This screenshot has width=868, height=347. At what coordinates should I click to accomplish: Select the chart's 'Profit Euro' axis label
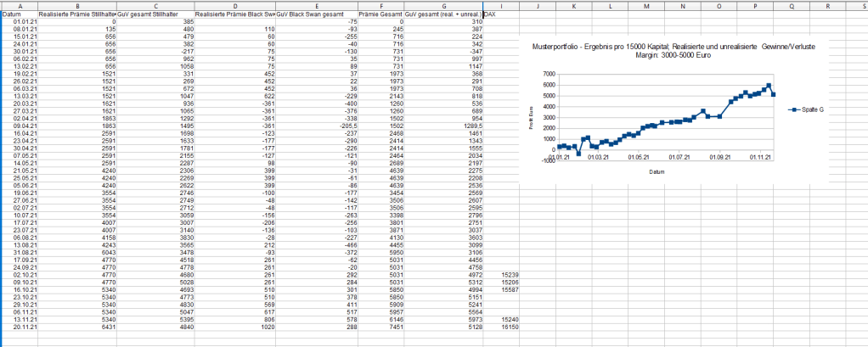[x=531, y=120]
